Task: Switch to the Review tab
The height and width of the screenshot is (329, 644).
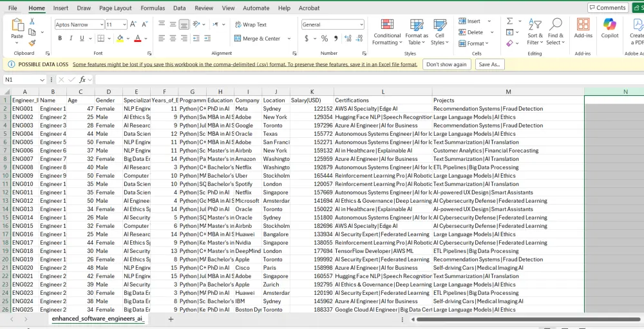Action: click(x=204, y=8)
